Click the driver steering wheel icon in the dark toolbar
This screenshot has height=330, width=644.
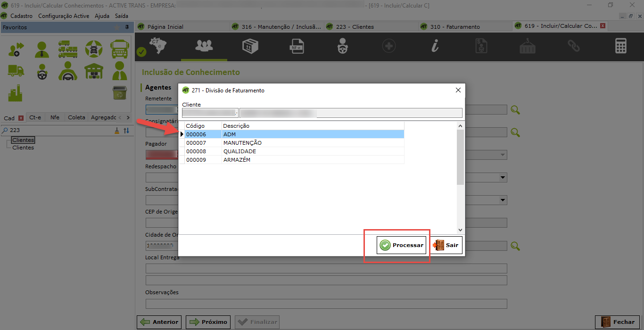(x=342, y=46)
